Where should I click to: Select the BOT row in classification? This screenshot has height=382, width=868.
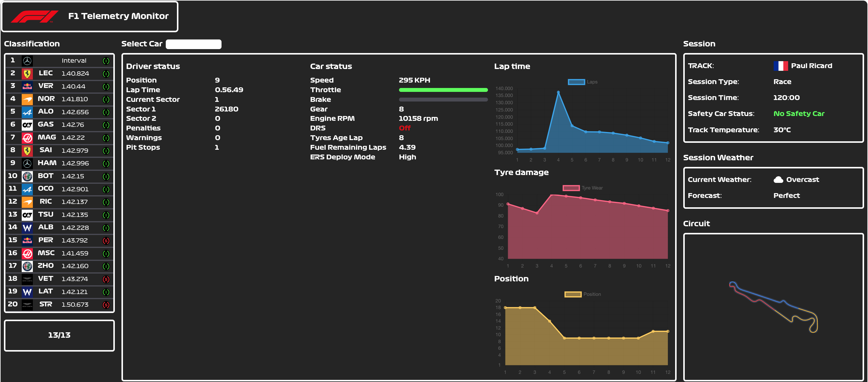point(59,176)
